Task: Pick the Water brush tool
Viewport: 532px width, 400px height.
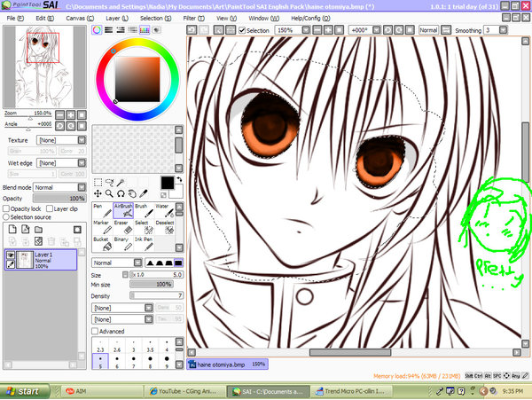Action: [x=164, y=211]
